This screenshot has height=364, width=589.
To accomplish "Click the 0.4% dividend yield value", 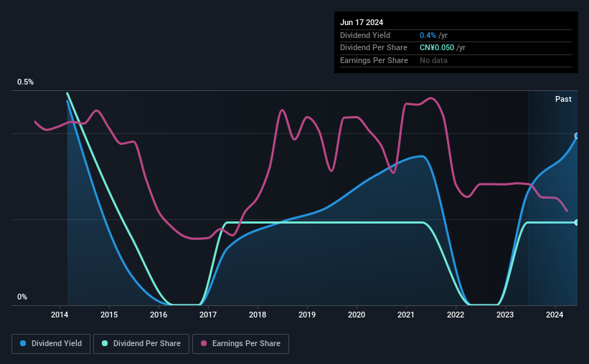I will tap(428, 35).
